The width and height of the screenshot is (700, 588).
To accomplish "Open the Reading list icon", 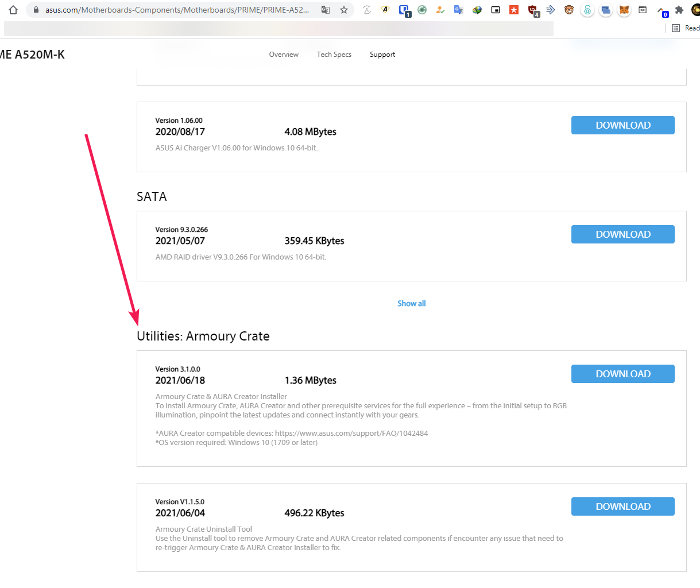I will [676, 28].
